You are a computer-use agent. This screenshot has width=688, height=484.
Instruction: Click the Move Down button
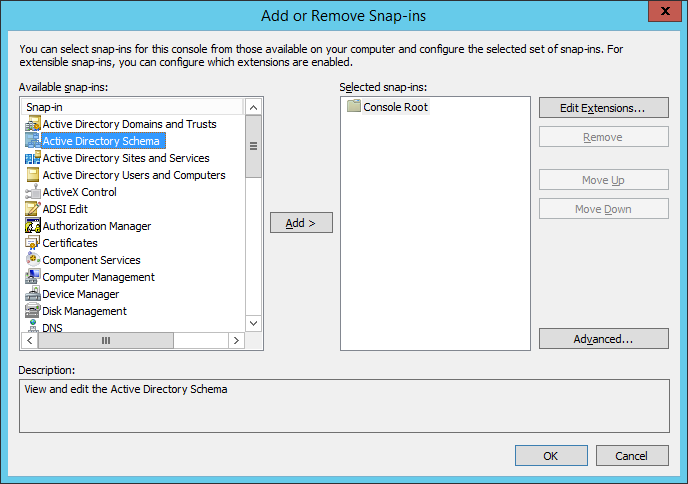coord(604,209)
